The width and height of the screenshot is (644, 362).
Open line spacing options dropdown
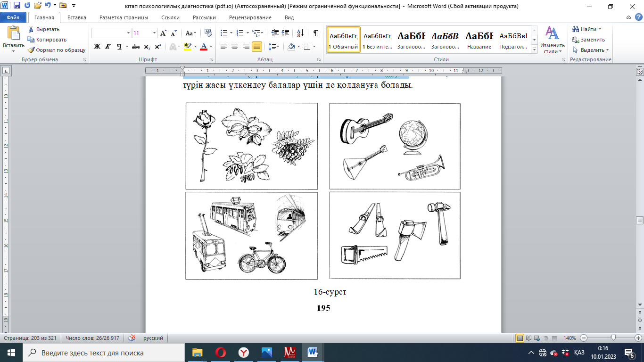(x=273, y=46)
